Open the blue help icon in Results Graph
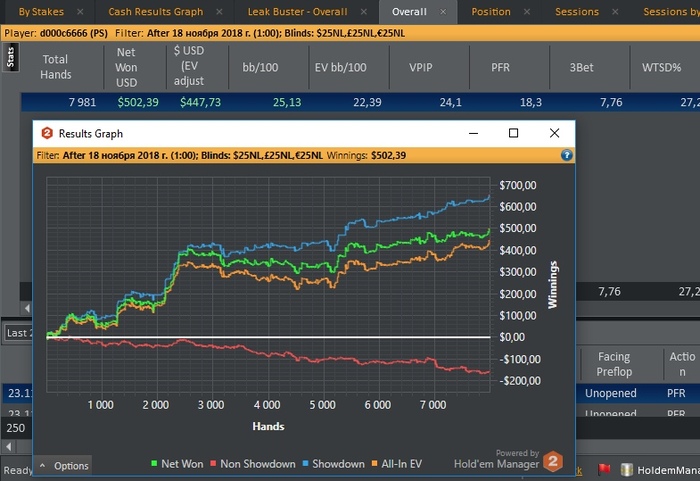The width and height of the screenshot is (700, 481). (567, 155)
